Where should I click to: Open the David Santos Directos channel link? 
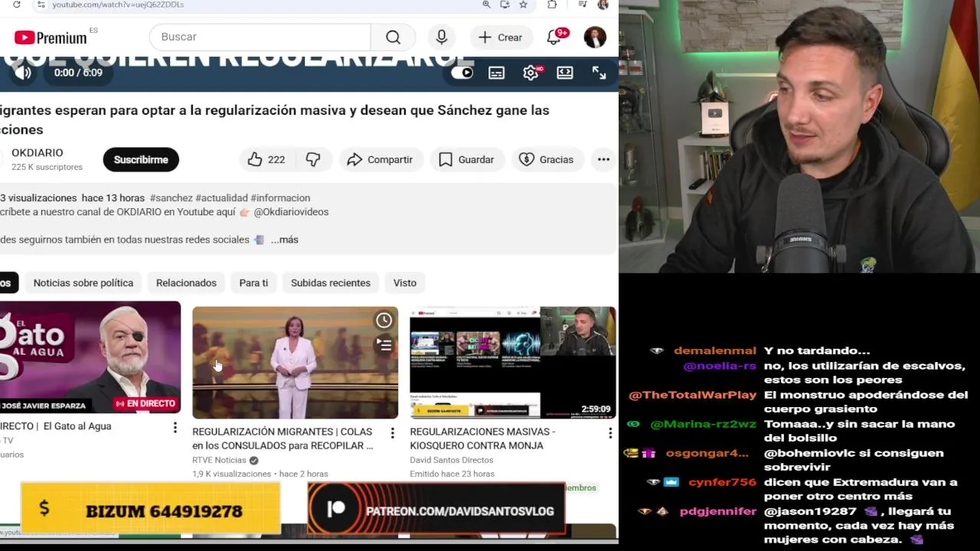(x=452, y=460)
